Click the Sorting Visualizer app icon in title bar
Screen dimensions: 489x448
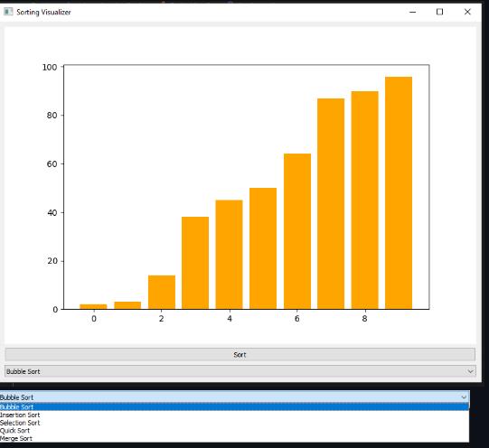tap(8, 12)
